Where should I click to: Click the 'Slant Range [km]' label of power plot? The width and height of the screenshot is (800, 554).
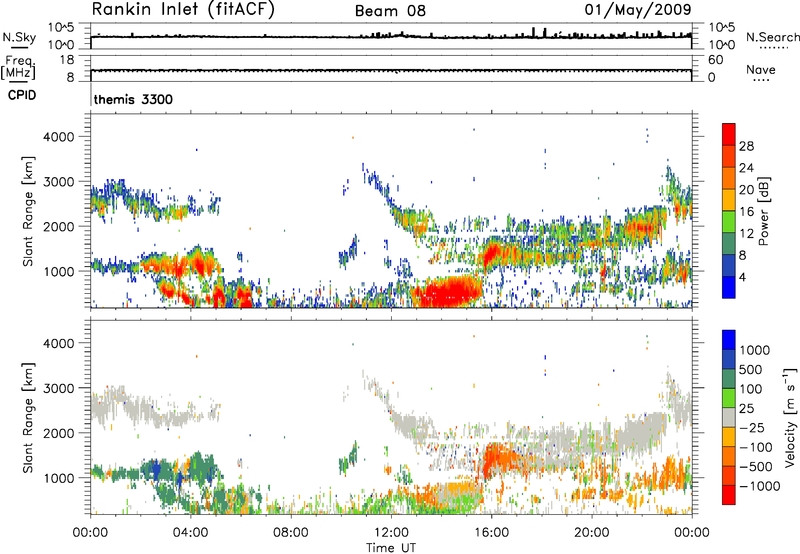click(28, 211)
